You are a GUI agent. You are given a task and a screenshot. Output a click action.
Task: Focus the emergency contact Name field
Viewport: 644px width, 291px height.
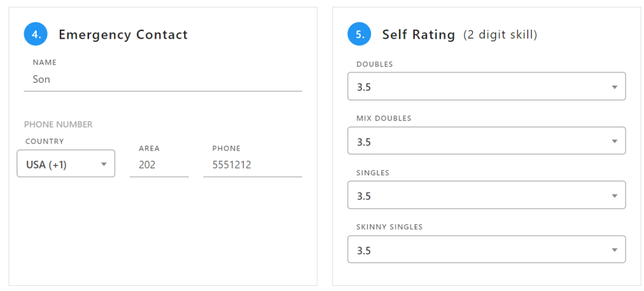point(162,80)
